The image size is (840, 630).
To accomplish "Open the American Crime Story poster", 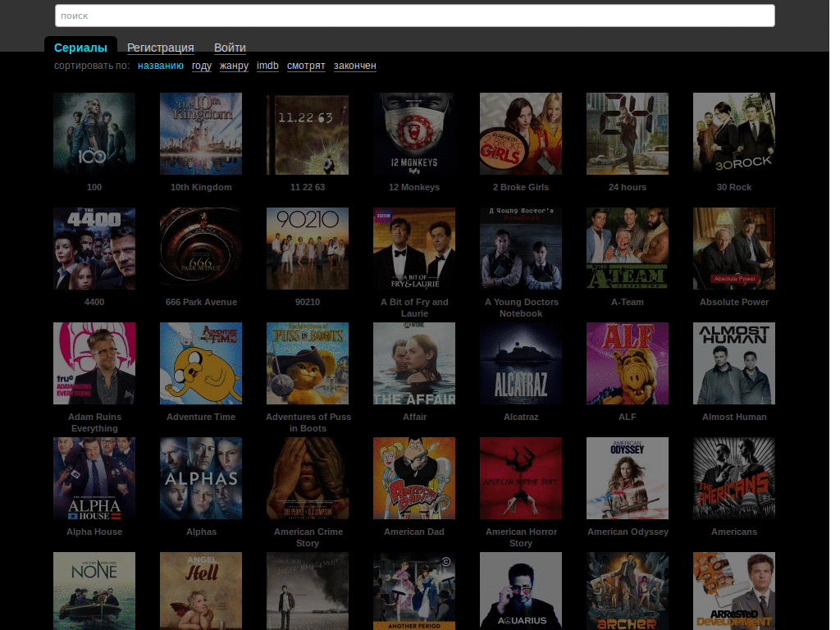I will click(308, 478).
